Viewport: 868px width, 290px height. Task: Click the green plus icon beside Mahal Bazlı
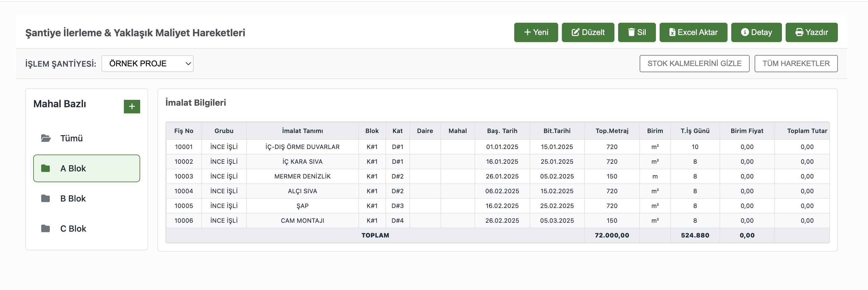click(132, 106)
